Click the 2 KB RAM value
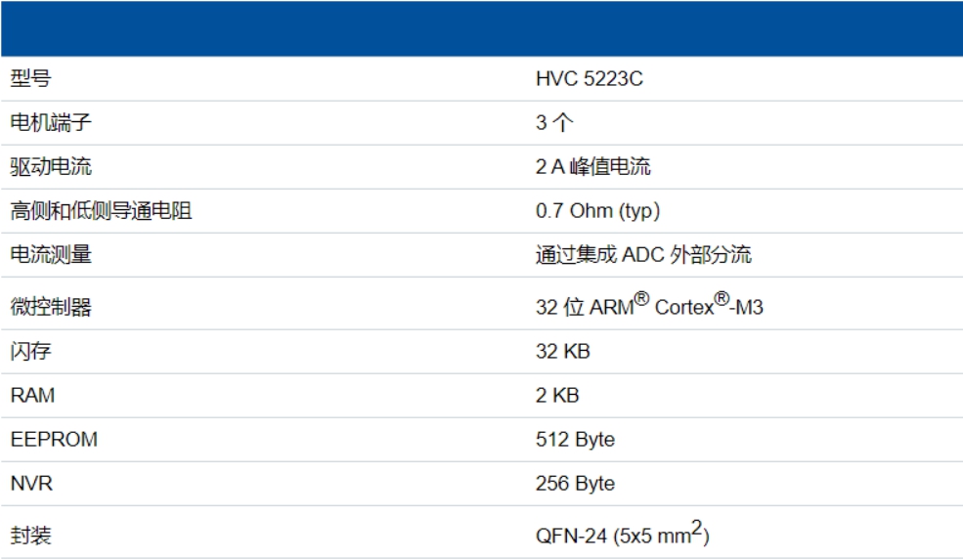The width and height of the screenshot is (963, 560). (557, 396)
